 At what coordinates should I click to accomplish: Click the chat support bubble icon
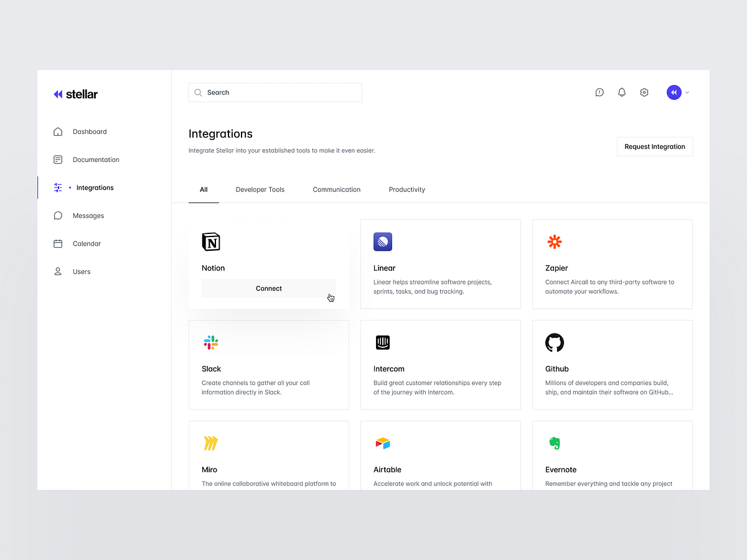click(x=599, y=92)
